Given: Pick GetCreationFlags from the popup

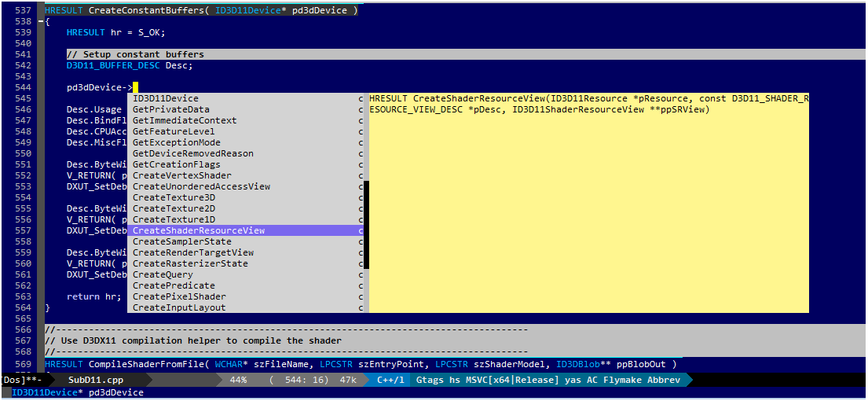Looking at the screenshot, I should point(246,164).
